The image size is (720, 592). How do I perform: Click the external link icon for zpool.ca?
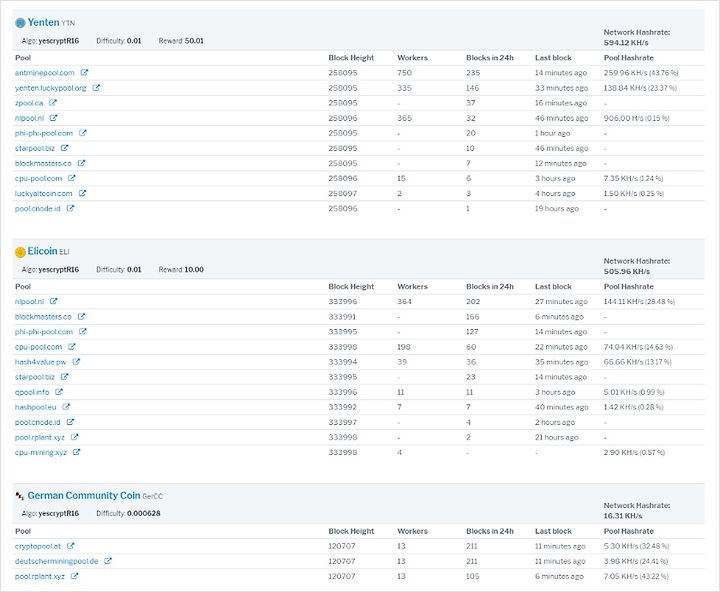[x=53, y=103]
